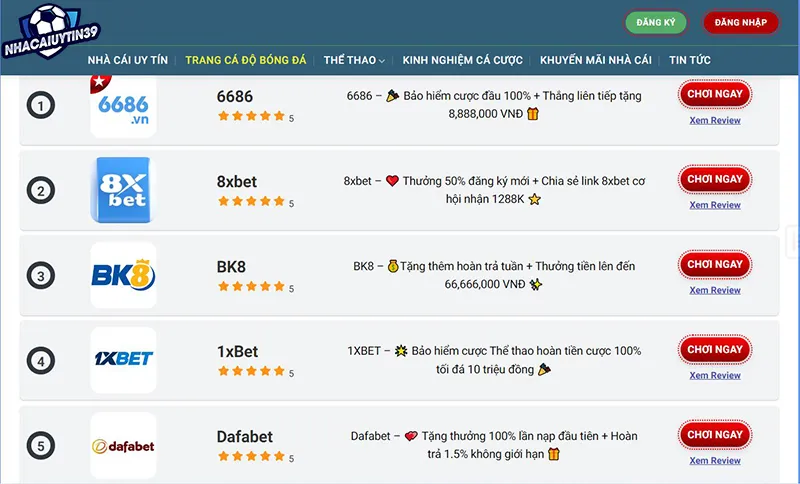Click the 1XBET logo thumbnail
800x484 pixels.
[123, 360]
